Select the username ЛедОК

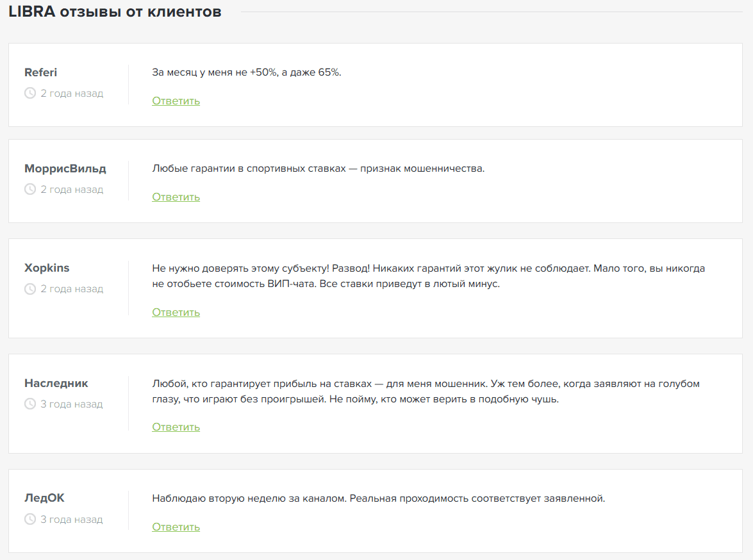coord(44,498)
